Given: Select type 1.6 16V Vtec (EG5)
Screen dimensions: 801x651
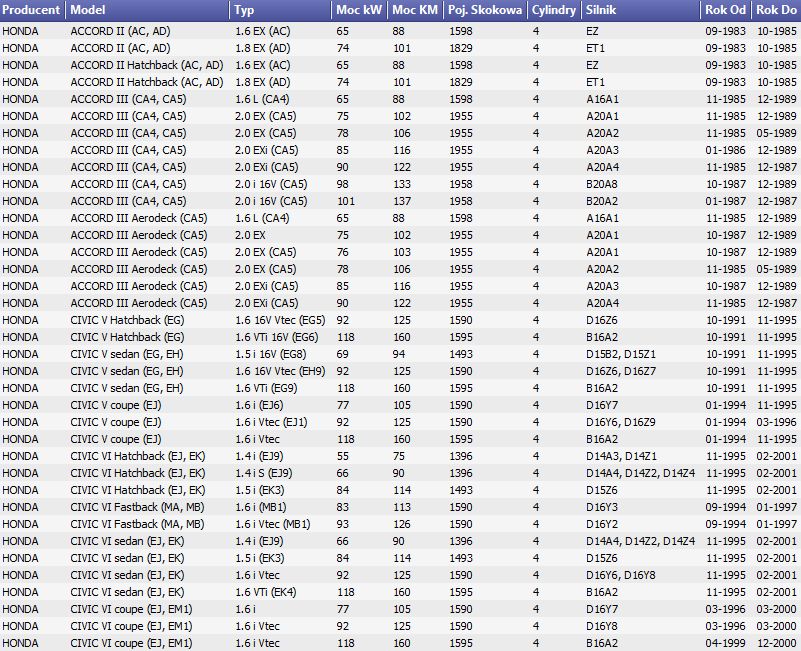Looking at the screenshot, I should coord(280,320).
